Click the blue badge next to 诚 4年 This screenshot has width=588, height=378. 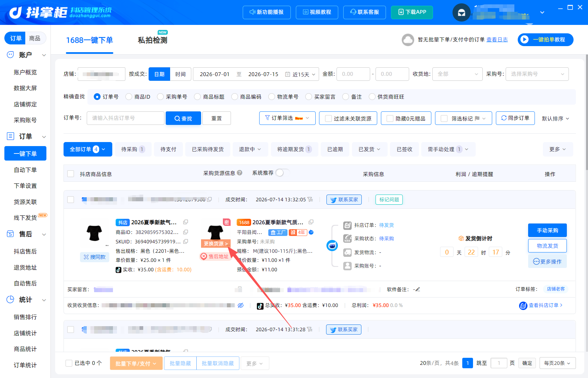pyautogui.click(x=311, y=232)
